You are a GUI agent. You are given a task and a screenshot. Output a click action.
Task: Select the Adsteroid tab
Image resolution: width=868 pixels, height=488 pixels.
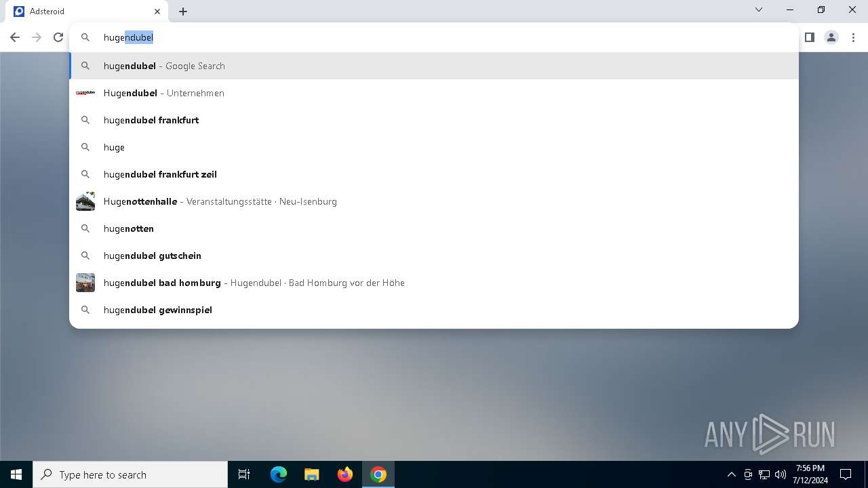pos(88,12)
